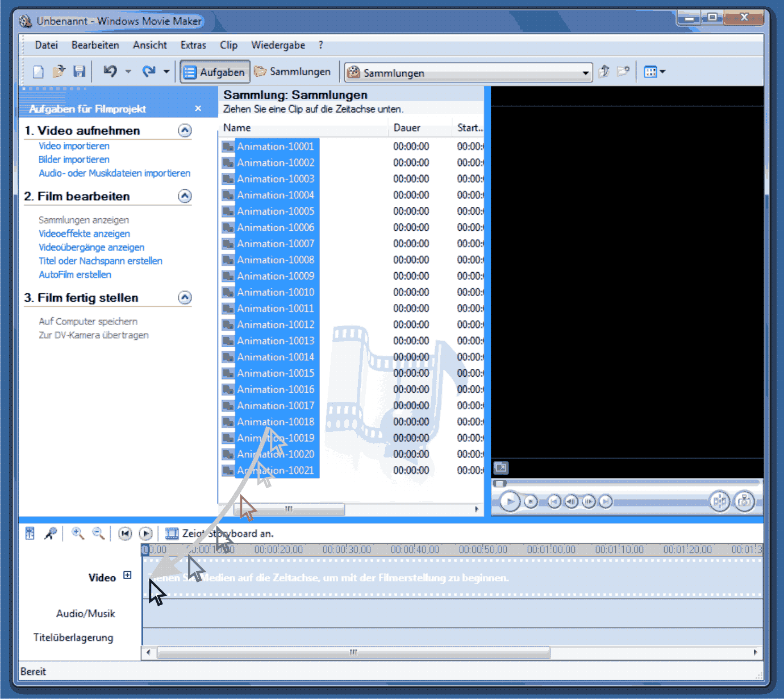Click the timeline zoom out magnifier
The width and height of the screenshot is (784, 699).
point(99,533)
